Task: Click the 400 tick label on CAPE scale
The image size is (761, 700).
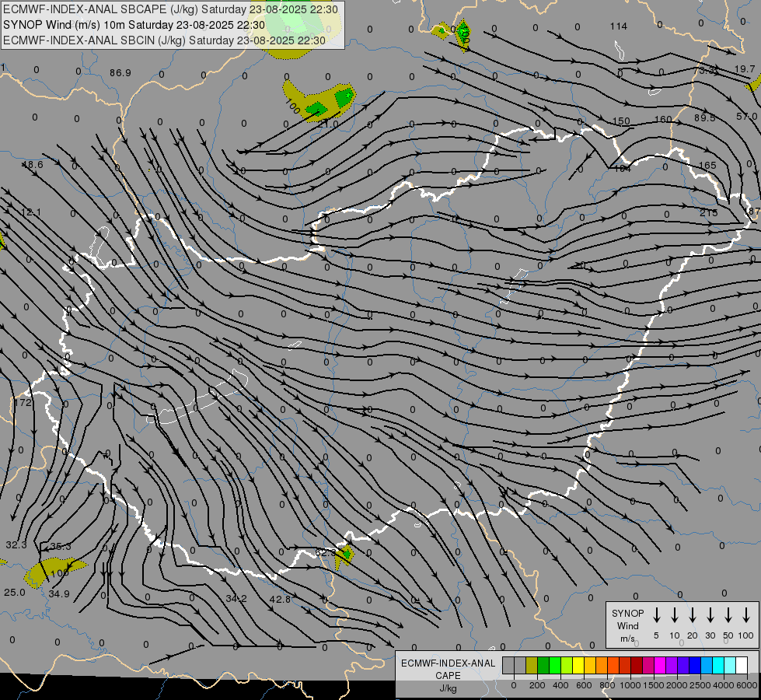Action: point(560,685)
